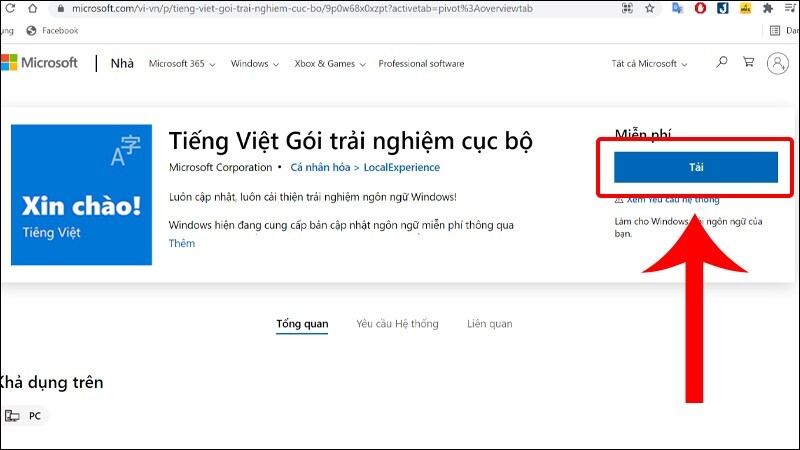This screenshot has height=450, width=800.
Task: Open the Facebook bookmark
Action: [x=53, y=31]
